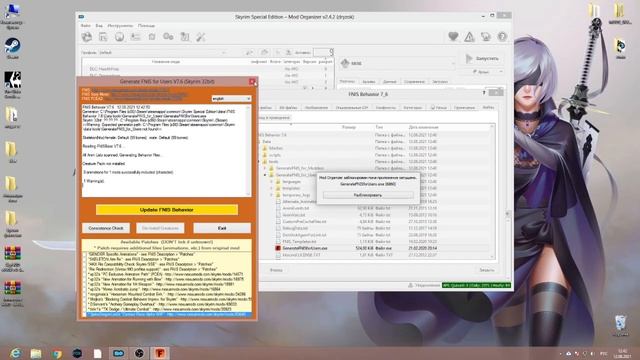This screenshot has height=360, width=640.
Task: Click the OBS-like round taskbar icon
Action: coord(139,353)
